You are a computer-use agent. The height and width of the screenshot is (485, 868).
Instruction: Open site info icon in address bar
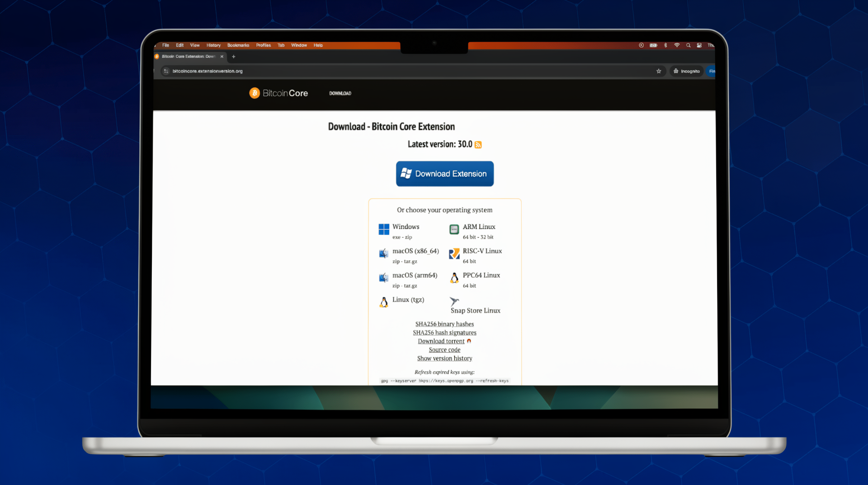point(166,71)
